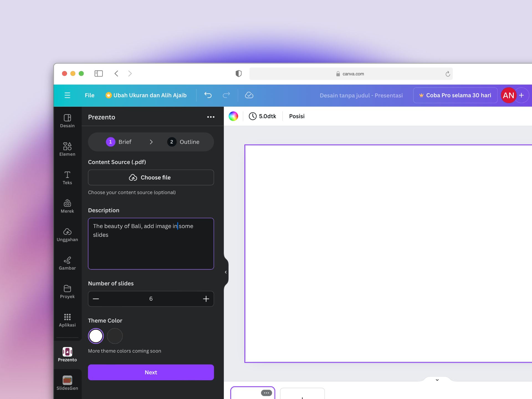Image resolution: width=532 pixels, height=399 pixels.
Task: Select the Gambar draw tool
Action: pos(67,263)
